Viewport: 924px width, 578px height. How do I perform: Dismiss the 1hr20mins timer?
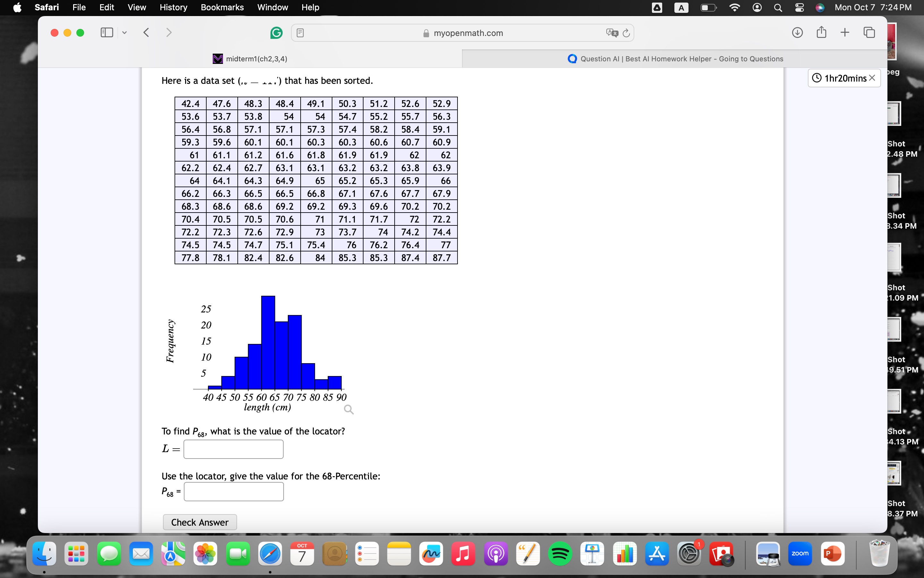coord(872,78)
